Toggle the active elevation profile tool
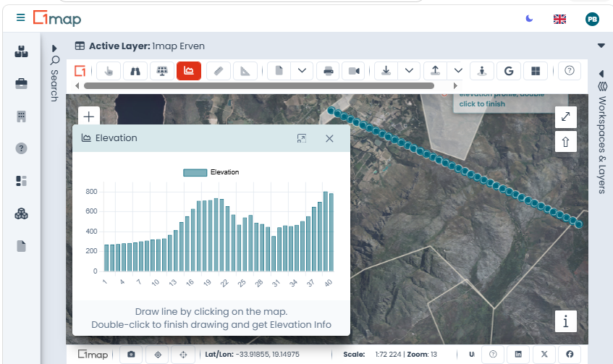 [189, 71]
